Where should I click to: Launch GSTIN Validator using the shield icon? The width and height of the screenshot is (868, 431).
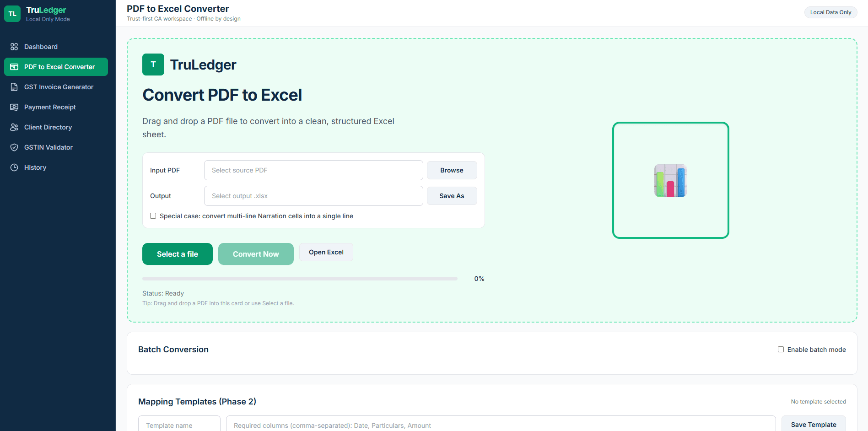[x=14, y=147]
